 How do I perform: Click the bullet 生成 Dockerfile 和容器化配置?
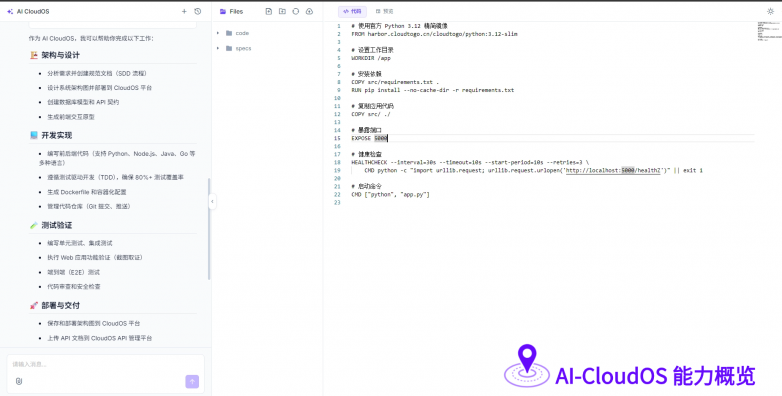[x=87, y=192]
